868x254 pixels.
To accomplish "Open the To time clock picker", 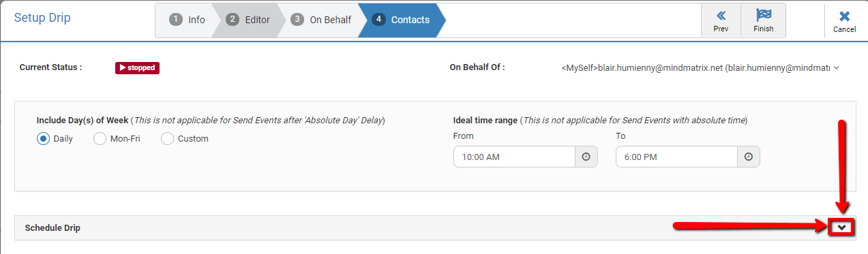I will click(749, 157).
